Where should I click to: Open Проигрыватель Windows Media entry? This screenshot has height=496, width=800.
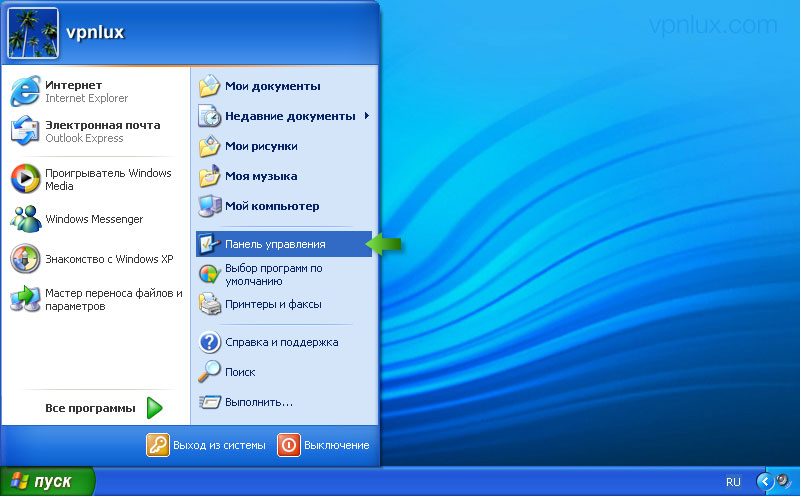tap(108, 179)
